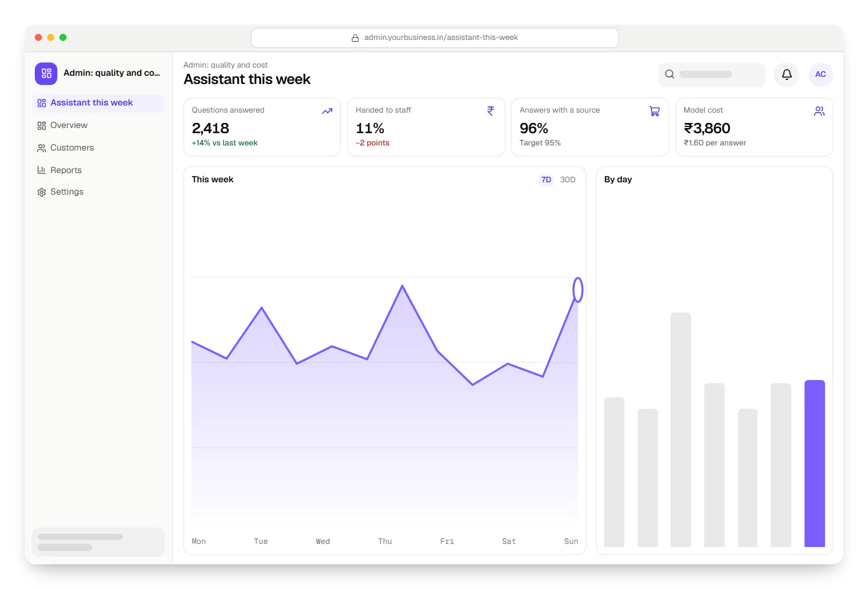Click cart icon on Answers with a source card

(x=655, y=111)
